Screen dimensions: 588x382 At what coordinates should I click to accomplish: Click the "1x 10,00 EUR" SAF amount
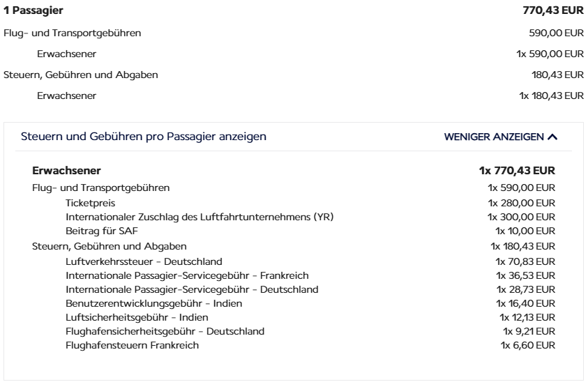pos(525,231)
